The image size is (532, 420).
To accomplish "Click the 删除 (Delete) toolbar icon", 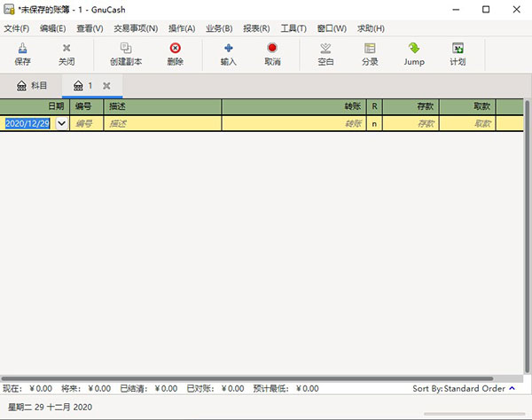I will coord(175,50).
